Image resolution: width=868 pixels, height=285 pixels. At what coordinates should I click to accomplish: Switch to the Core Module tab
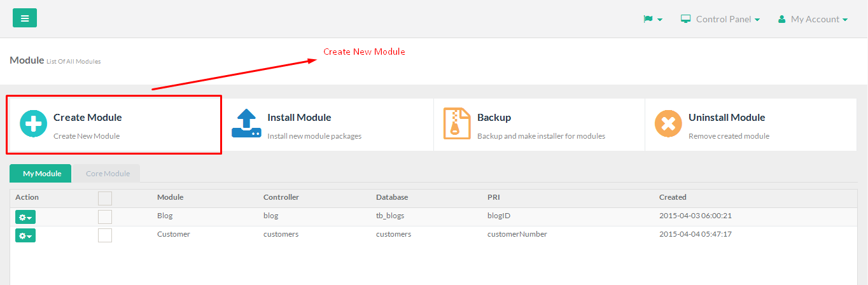[108, 174]
